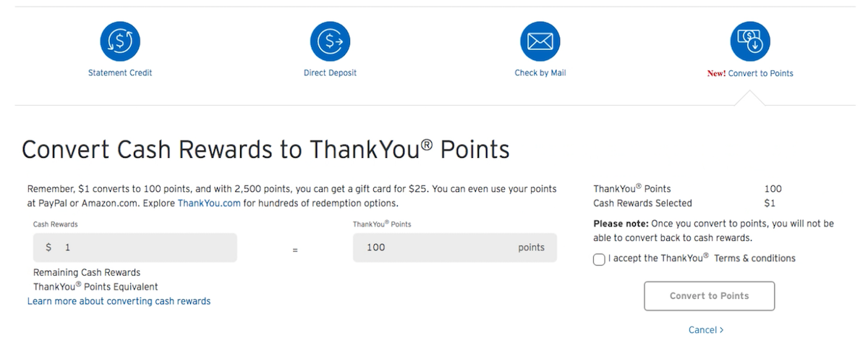
Task: Choose the Direct Deposit dollar-arrow icon
Action: (330, 41)
